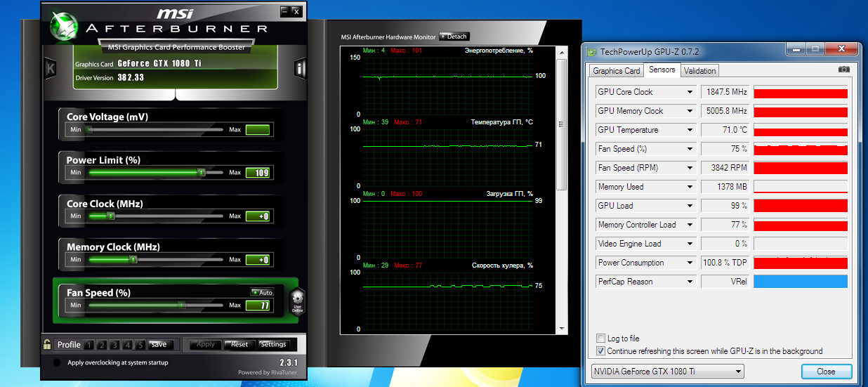Click the Fan Speed RPM value 3842 RPM
This screenshot has width=868, height=387.
[x=725, y=168]
